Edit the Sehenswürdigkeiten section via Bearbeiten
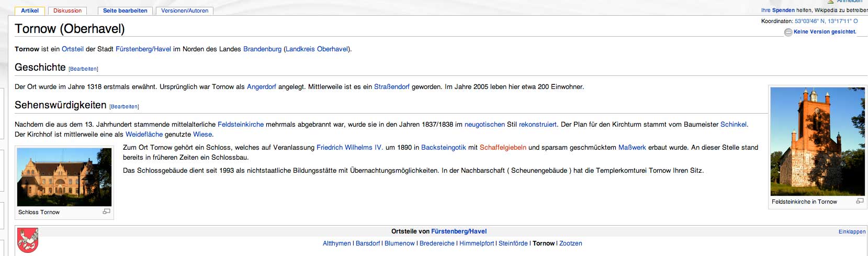The height and width of the screenshot is (256, 868). pyautogui.click(x=124, y=106)
